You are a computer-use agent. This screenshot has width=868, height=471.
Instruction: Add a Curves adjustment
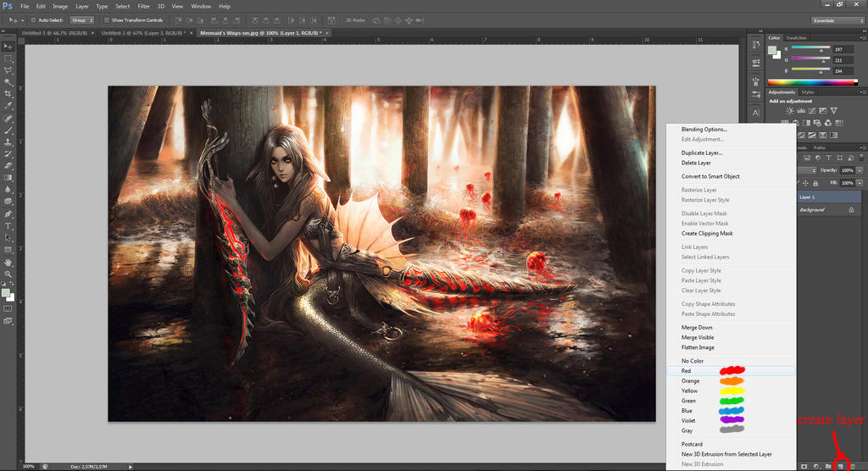pos(812,111)
